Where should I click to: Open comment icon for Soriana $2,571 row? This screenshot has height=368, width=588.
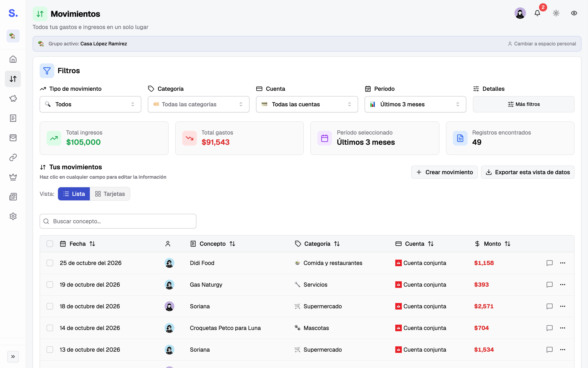(550, 306)
